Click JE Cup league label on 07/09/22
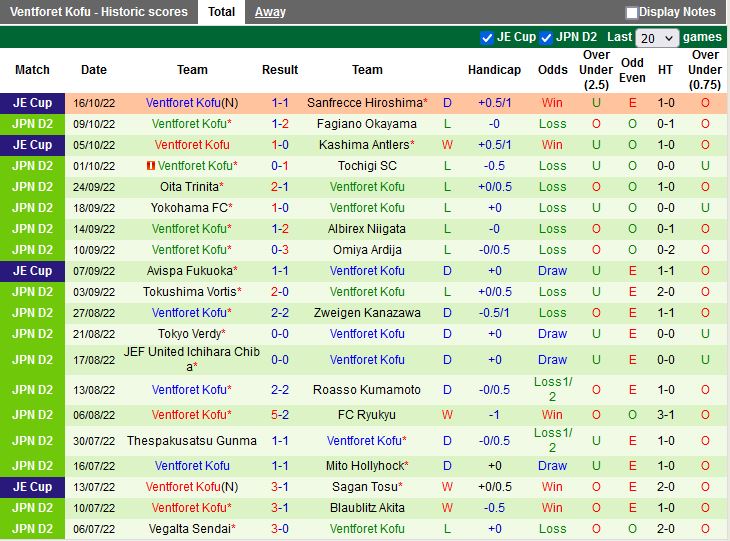 [x=32, y=270]
